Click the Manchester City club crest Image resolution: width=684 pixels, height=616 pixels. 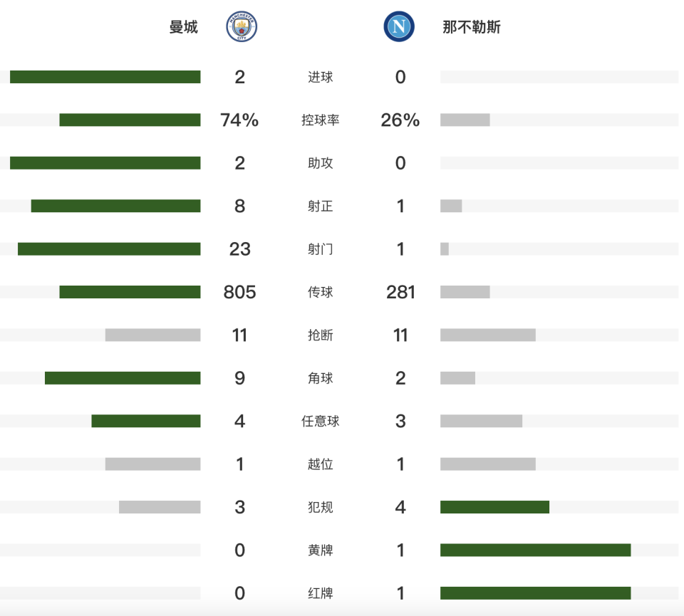coord(242,27)
